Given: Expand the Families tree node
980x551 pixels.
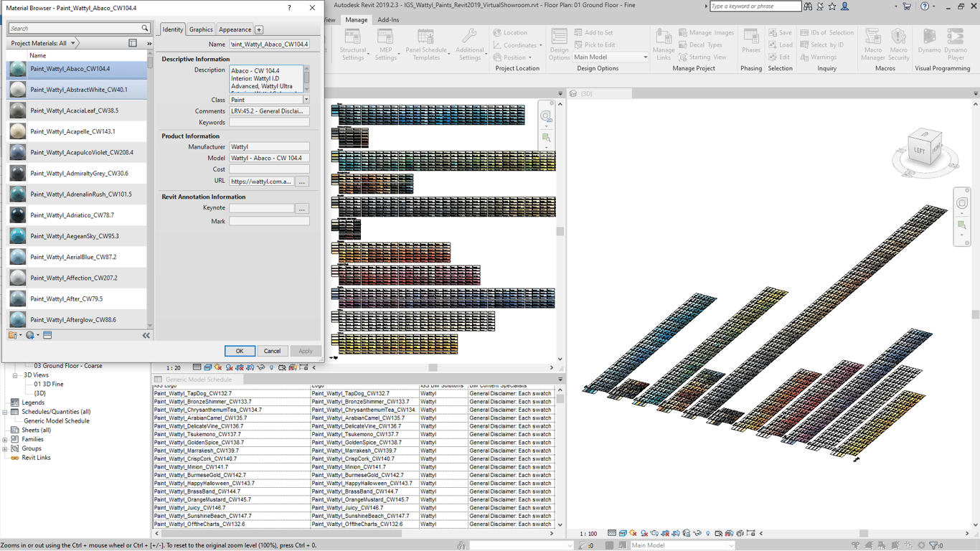Looking at the screenshot, I should click(6, 440).
